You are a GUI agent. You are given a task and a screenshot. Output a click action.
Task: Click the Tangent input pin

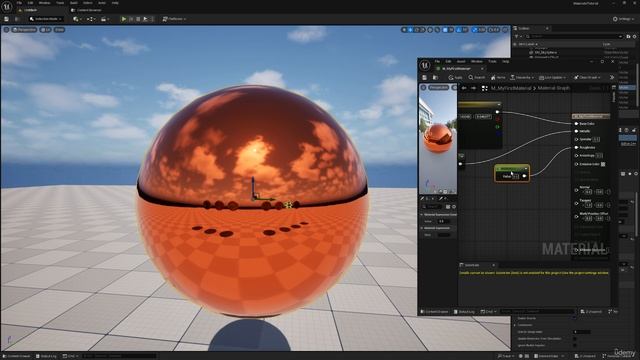click(576, 203)
